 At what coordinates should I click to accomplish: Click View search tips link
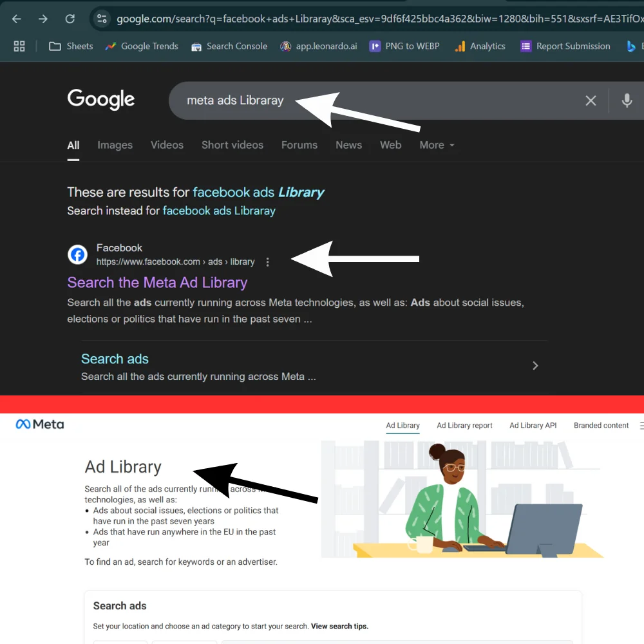339,627
